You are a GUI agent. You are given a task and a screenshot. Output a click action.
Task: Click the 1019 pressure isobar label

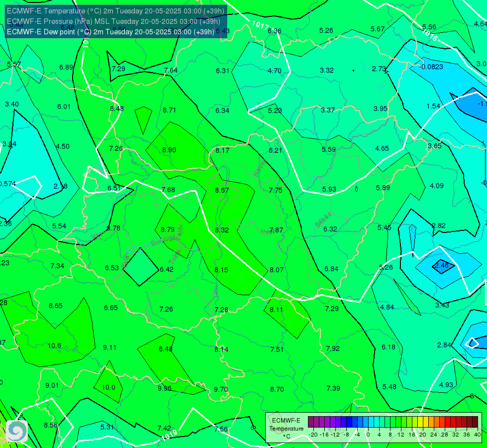169,435
